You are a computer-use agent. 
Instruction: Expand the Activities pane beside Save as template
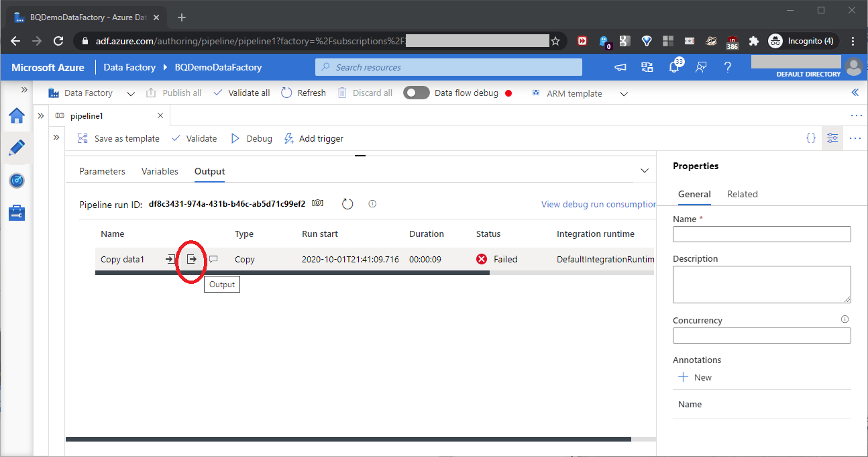coord(57,138)
